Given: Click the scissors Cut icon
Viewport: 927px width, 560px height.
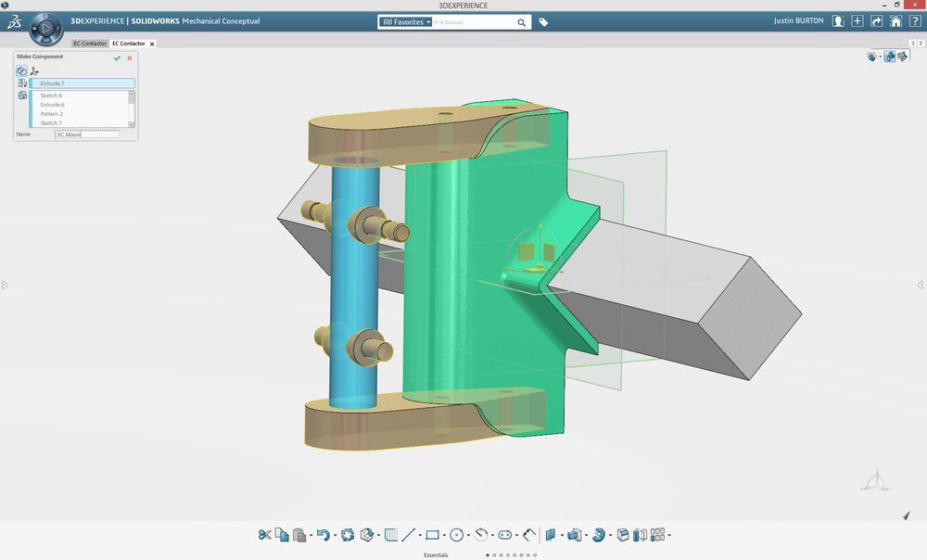Looking at the screenshot, I should pyautogui.click(x=264, y=534).
